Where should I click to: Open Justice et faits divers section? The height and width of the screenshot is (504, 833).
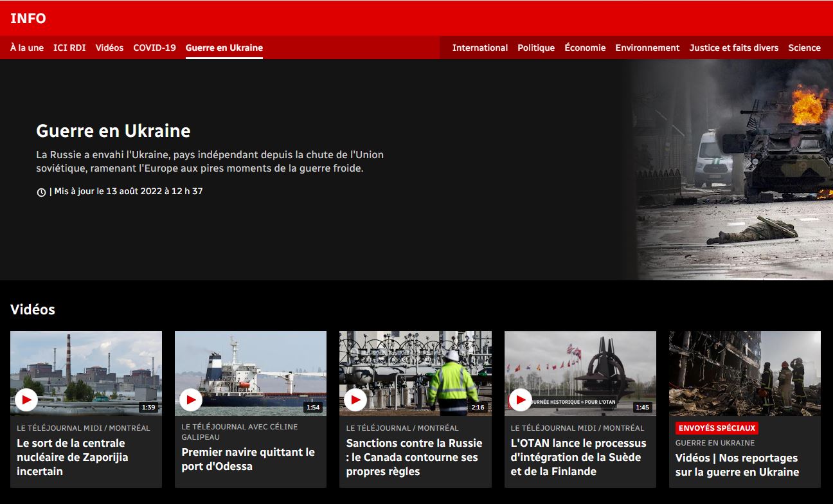734,48
